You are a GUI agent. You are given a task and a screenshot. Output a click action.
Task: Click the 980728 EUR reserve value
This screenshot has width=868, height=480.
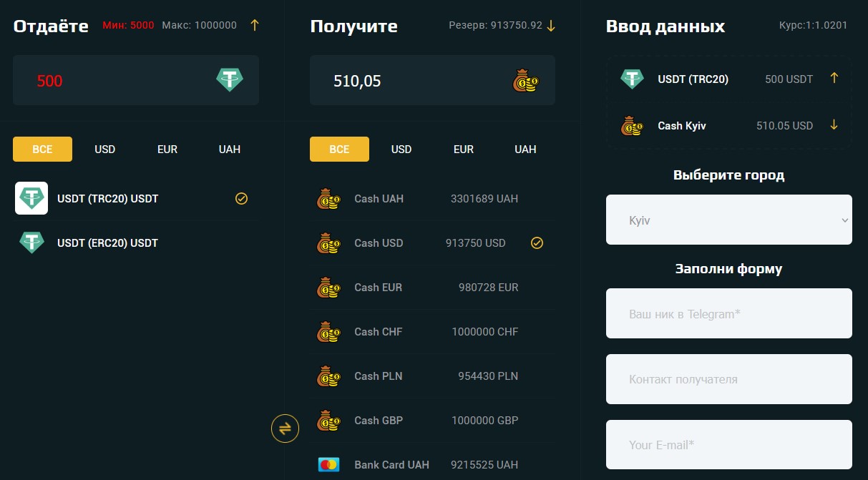[x=488, y=288]
